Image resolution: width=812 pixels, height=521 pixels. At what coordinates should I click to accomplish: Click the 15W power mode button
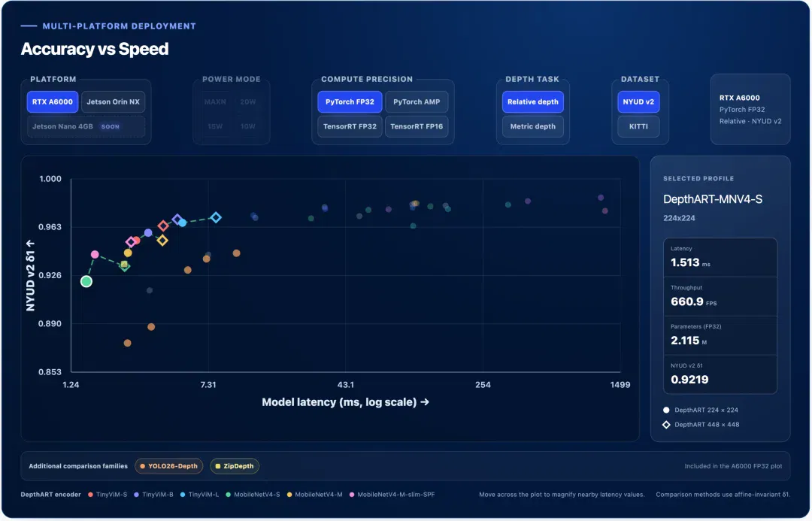pos(215,126)
